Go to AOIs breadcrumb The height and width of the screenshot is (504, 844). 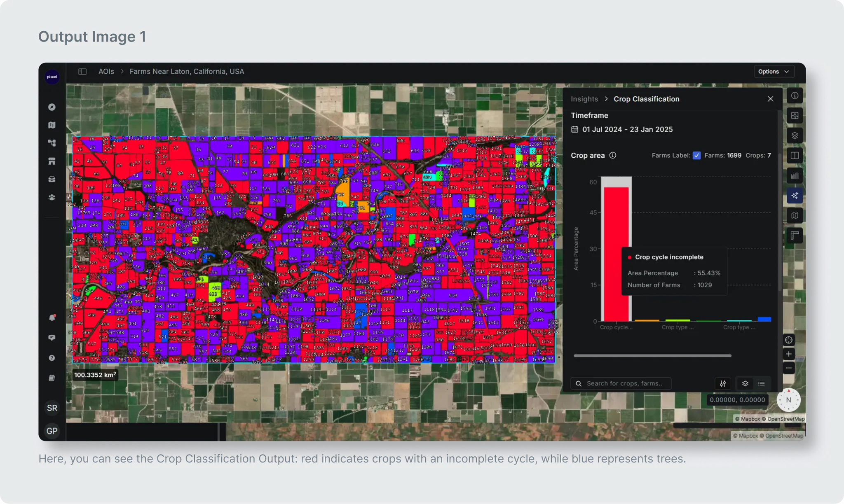(x=106, y=72)
